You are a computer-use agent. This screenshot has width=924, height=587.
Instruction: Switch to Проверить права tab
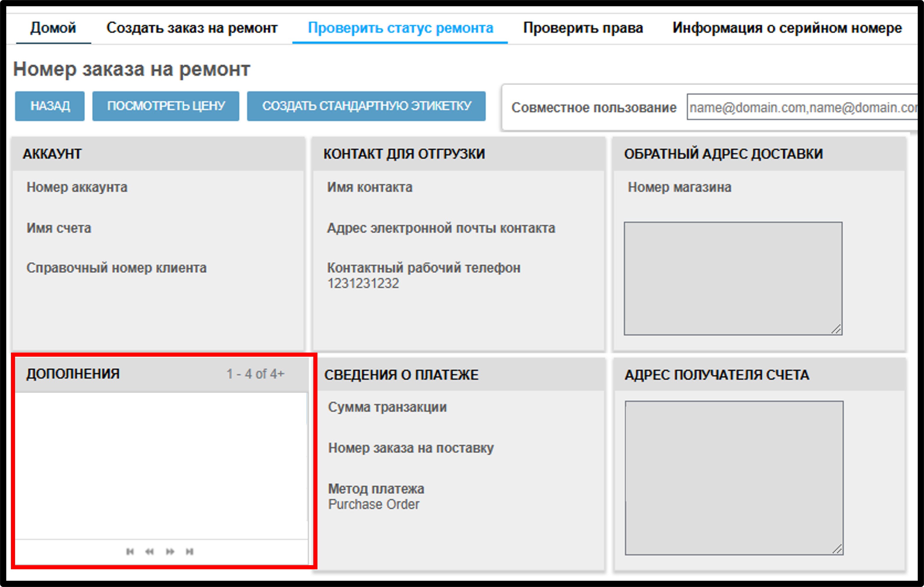click(583, 28)
